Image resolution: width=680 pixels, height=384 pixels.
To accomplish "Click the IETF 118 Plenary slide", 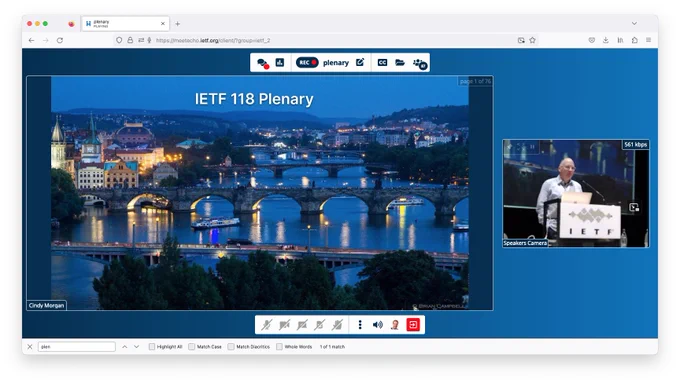I will tap(260, 193).
